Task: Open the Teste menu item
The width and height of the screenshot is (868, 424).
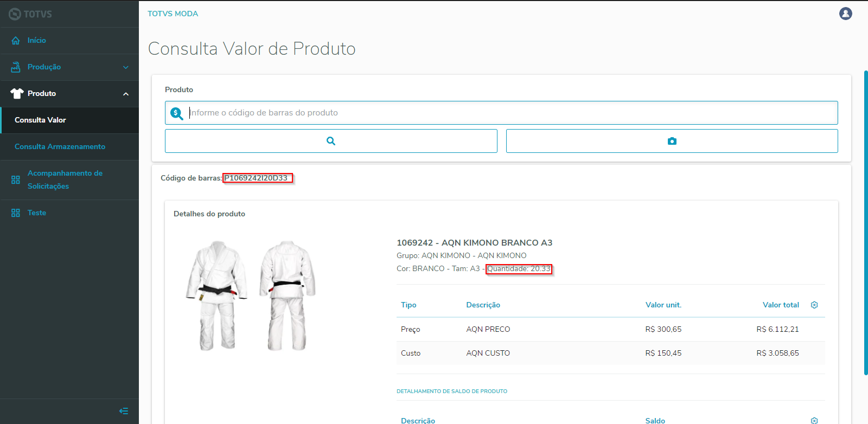Action: click(69, 213)
